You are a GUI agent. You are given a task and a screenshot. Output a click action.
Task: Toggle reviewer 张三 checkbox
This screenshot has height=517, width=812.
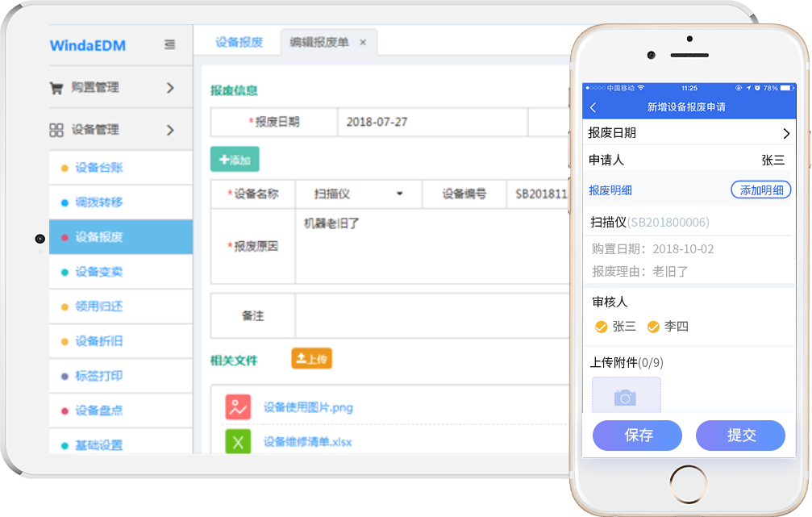point(601,327)
